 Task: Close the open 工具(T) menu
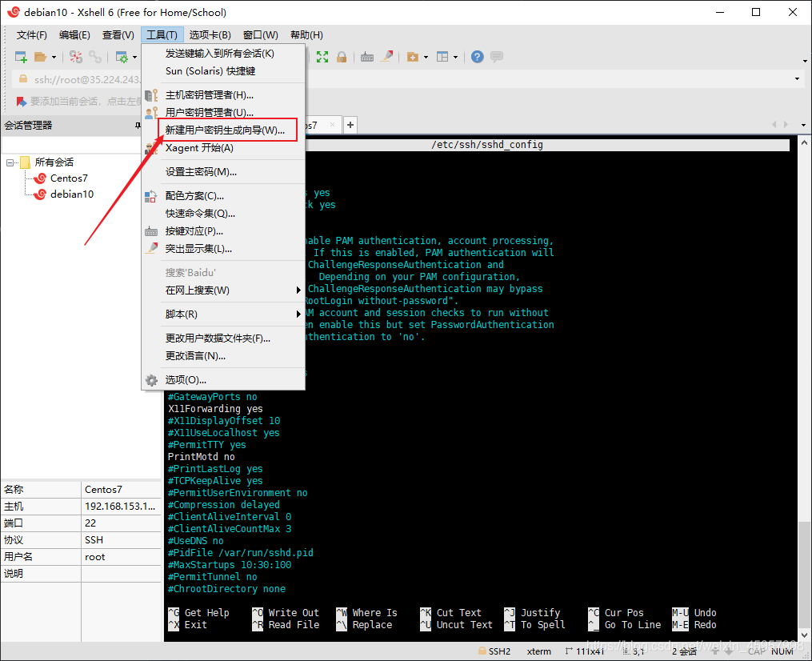[x=162, y=34]
